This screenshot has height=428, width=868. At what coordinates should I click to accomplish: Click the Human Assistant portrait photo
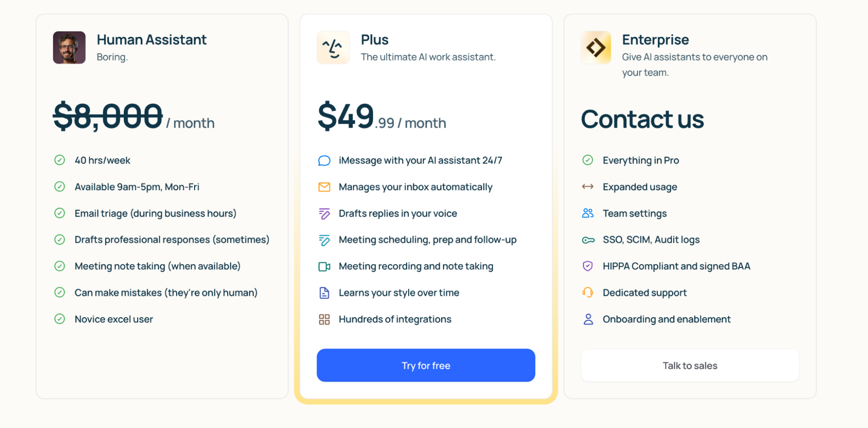[69, 47]
